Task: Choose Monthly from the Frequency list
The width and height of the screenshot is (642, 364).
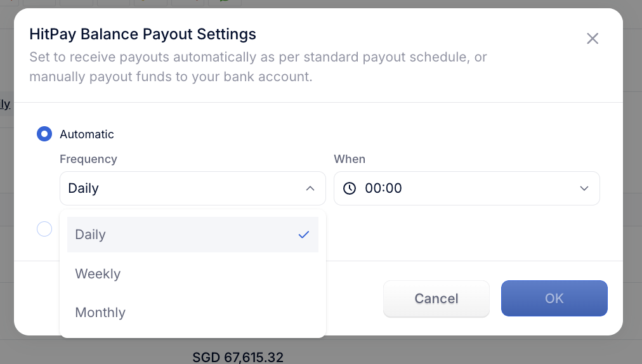Action: [192, 313]
